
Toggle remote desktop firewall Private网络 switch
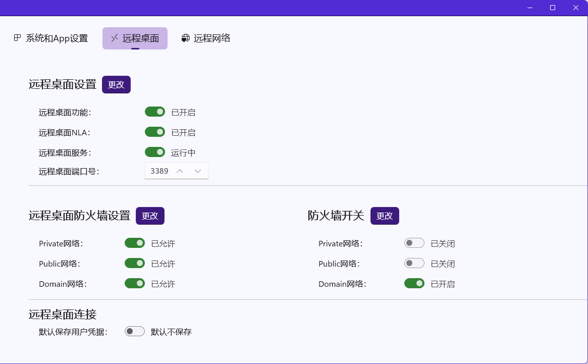coord(135,243)
